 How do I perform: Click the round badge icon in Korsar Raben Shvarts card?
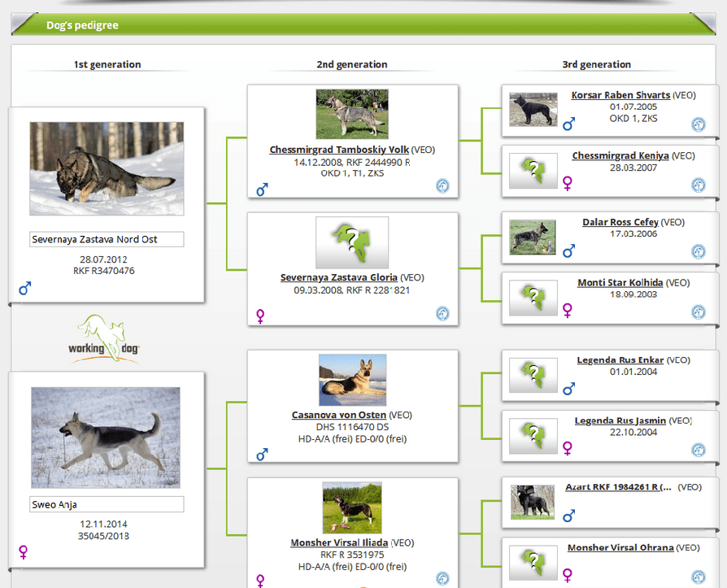pyautogui.click(x=698, y=124)
